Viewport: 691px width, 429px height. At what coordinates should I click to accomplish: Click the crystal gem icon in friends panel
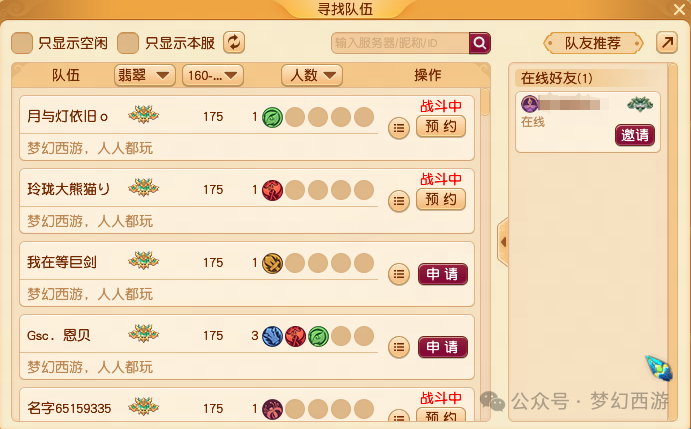659,368
